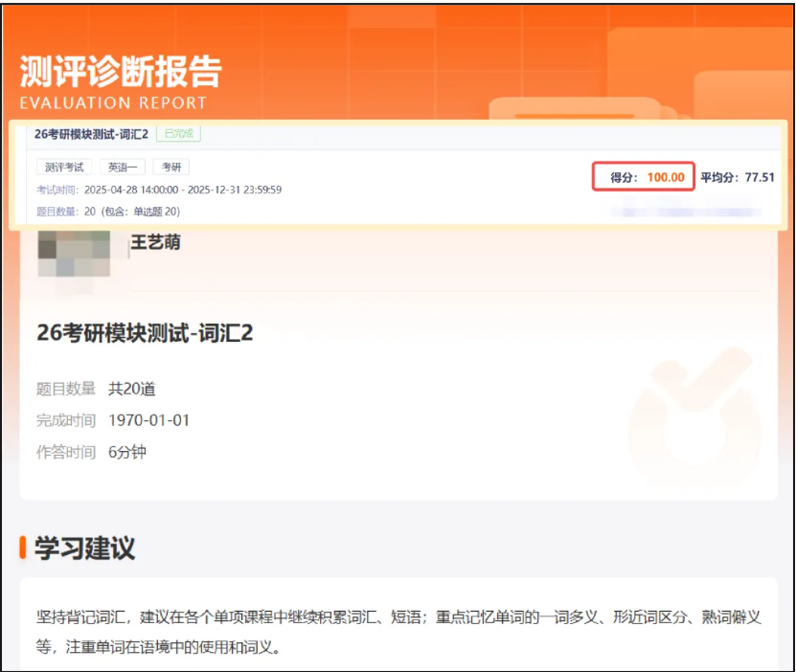The height and width of the screenshot is (672, 796).
Task: Click the 学习建议 section heading
Action: [x=85, y=549]
